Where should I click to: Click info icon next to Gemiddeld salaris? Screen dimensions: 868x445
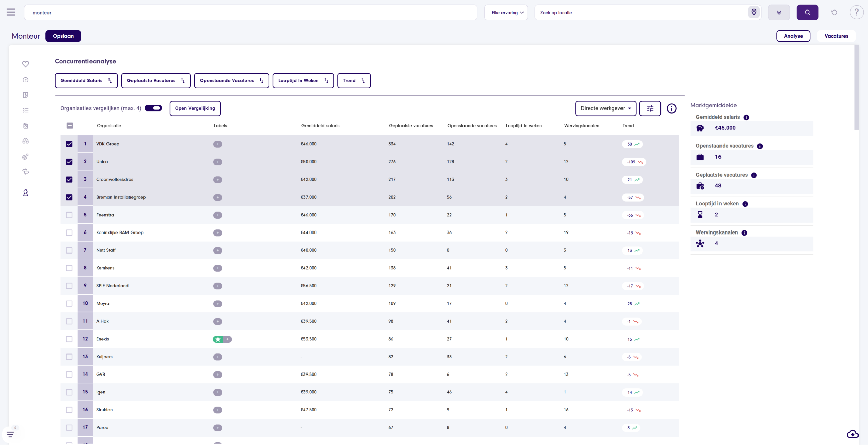746,117
